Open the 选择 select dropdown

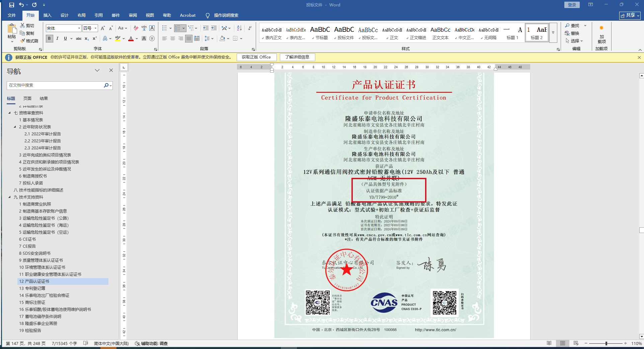click(574, 41)
